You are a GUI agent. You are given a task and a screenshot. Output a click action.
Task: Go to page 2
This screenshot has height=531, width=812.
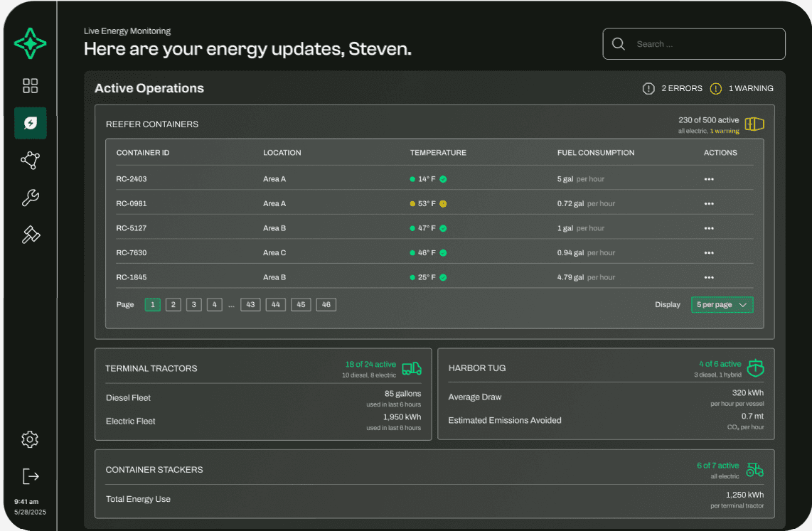173,305
